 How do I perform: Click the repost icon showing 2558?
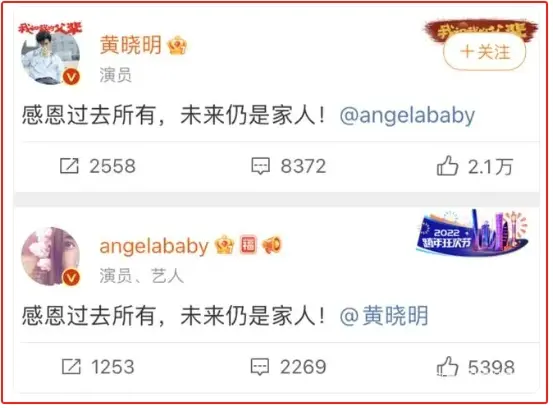pos(69,166)
